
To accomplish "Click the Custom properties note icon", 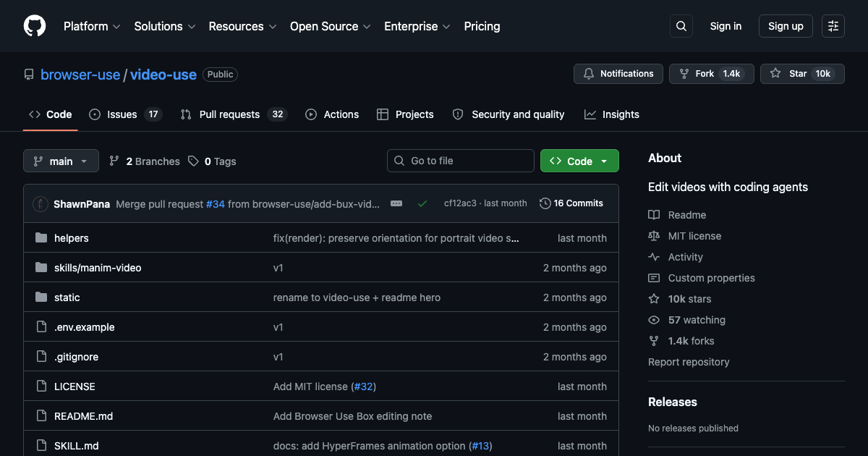I will tap(654, 278).
